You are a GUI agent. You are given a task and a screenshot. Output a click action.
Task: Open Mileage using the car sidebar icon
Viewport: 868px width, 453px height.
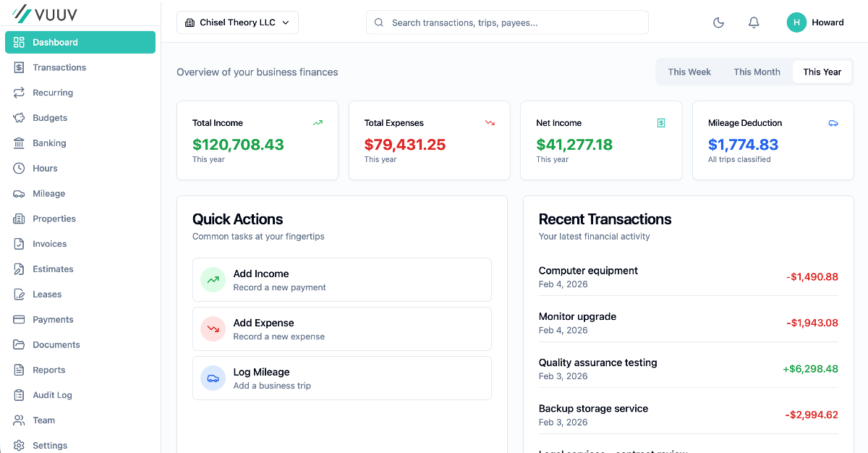coord(19,193)
